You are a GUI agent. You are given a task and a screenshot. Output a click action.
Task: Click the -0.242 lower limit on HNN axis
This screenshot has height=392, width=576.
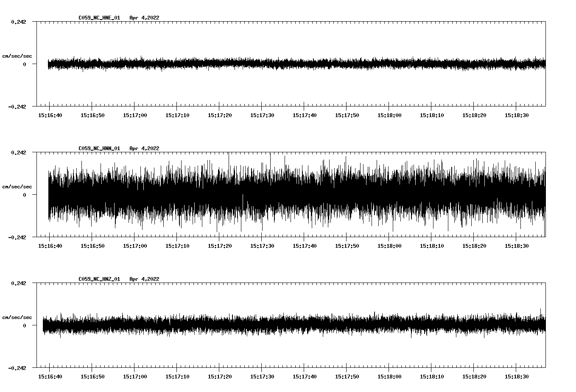point(17,238)
